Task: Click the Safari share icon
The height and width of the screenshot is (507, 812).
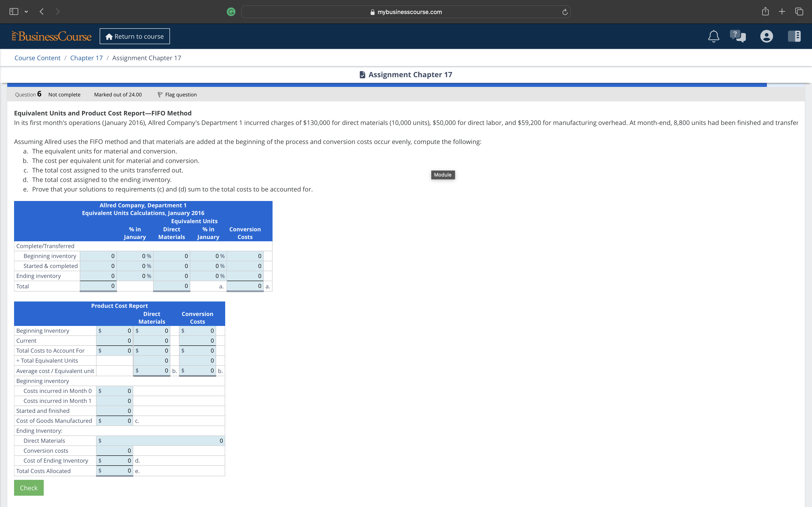Action: tap(765, 12)
